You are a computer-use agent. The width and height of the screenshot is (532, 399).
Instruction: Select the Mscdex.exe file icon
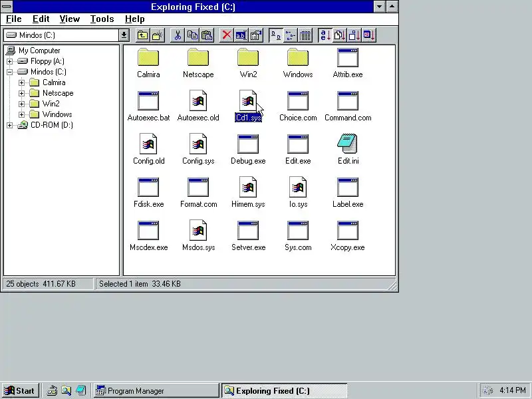click(148, 230)
